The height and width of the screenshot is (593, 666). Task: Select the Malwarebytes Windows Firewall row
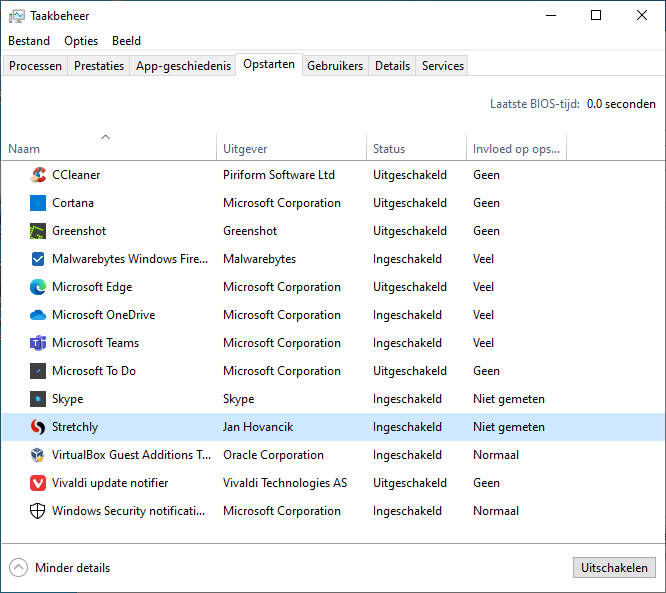[130, 259]
